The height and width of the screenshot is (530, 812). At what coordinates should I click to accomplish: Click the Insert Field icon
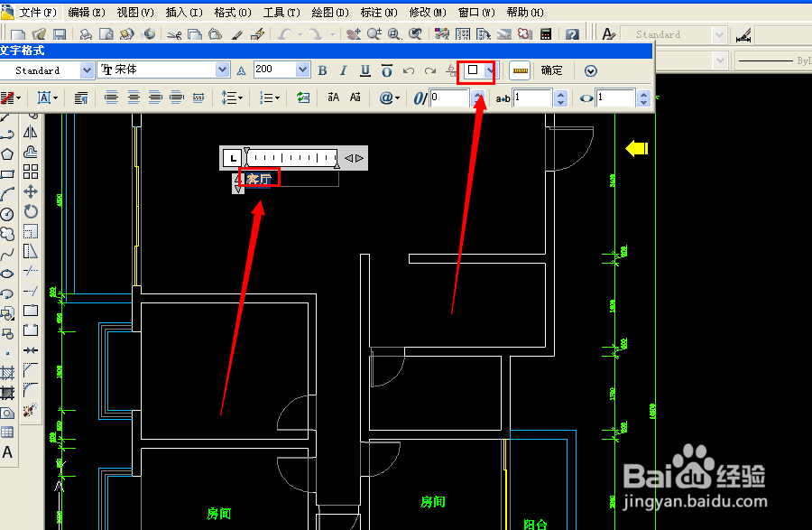(303, 98)
